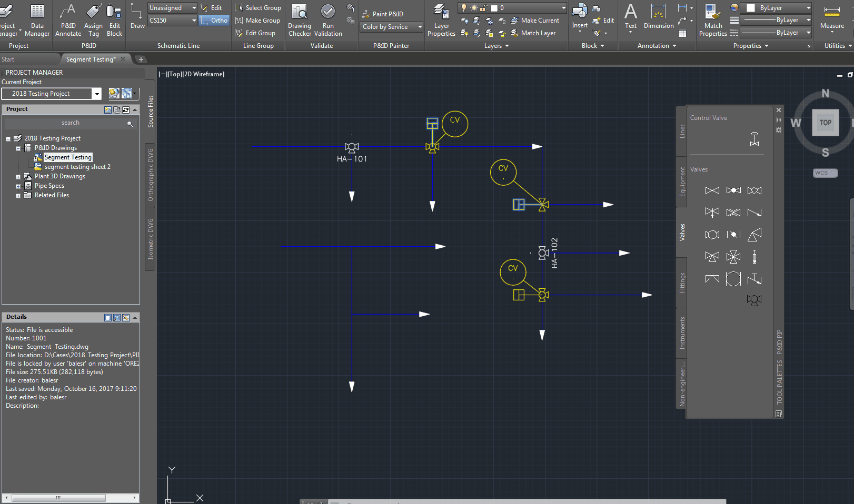This screenshot has height=504, width=854.
Task: Select the Measure tool in Utilities
Action: (x=832, y=12)
